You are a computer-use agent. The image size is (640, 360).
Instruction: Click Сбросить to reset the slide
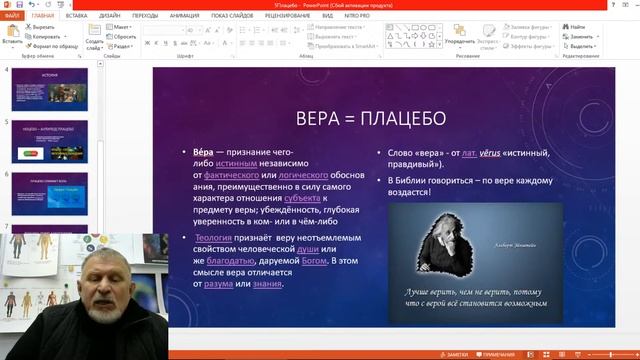[x=121, y=37]
